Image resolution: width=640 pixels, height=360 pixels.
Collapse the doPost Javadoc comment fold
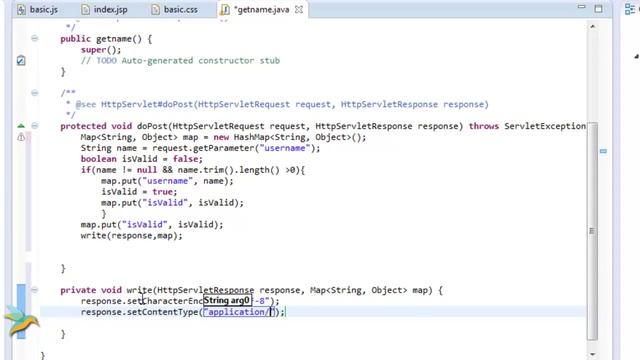(x=35, y=93)
